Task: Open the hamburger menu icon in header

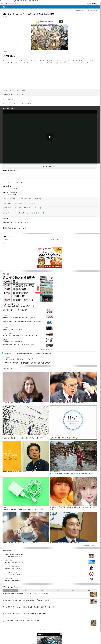Action: point(2,4)
